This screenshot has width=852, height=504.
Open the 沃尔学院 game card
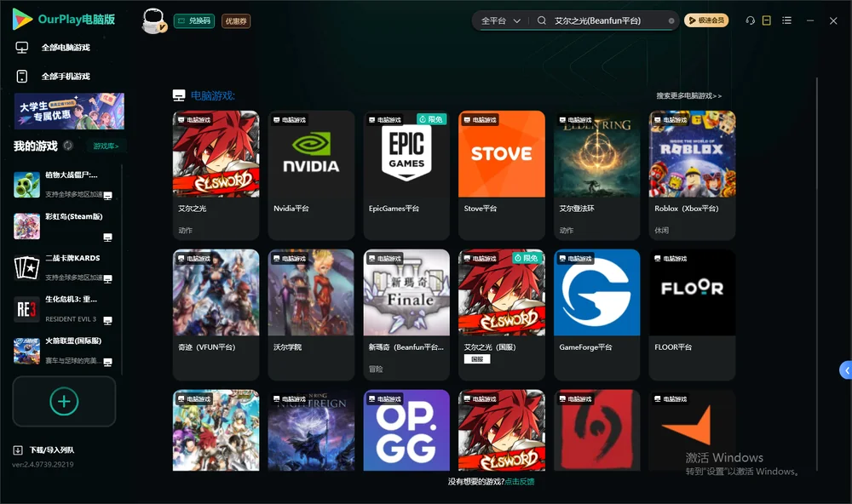coord(311,314)
